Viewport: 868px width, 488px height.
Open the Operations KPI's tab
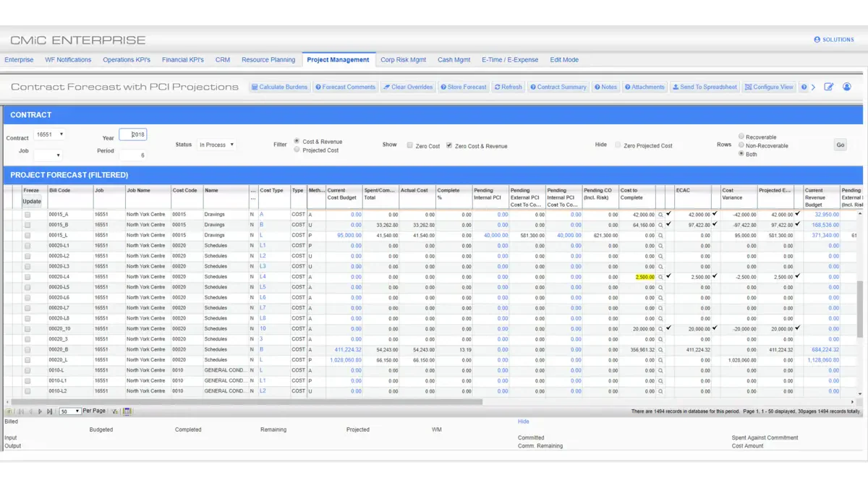tap(127, 60)
